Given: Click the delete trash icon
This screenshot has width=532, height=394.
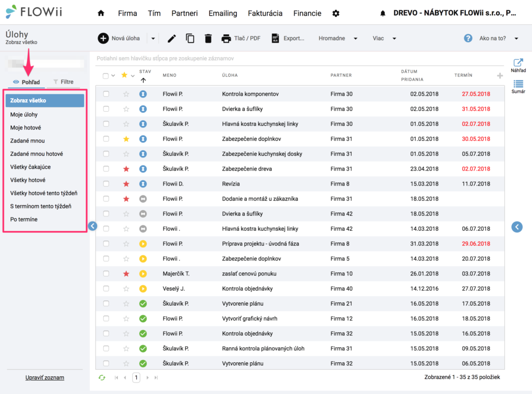Looking at the screenshot, I should 208,38.
